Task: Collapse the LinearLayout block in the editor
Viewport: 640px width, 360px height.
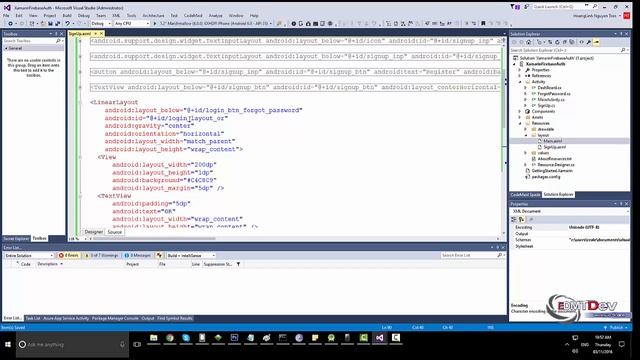Action: tap(80, 102)
